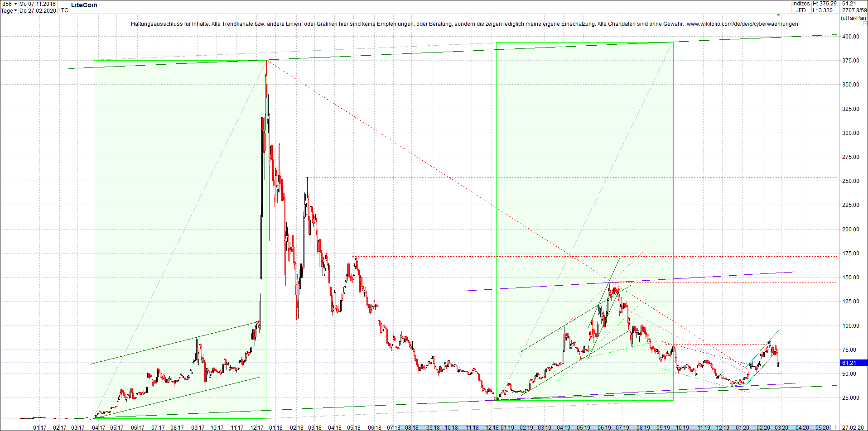868x431 pixels.
Task: Click the "(c)Tai-Pan" copyright label
Action: (854, 19)
